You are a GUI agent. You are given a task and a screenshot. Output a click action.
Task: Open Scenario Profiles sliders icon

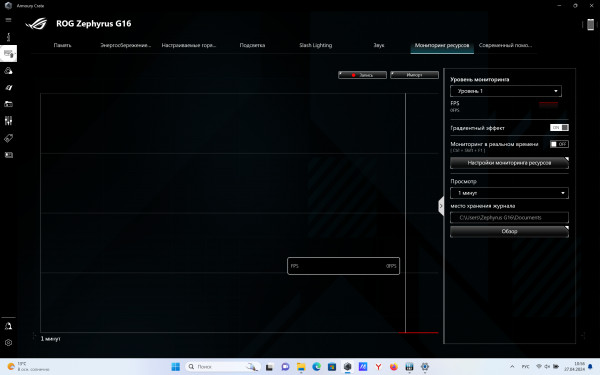coord(8,121)
